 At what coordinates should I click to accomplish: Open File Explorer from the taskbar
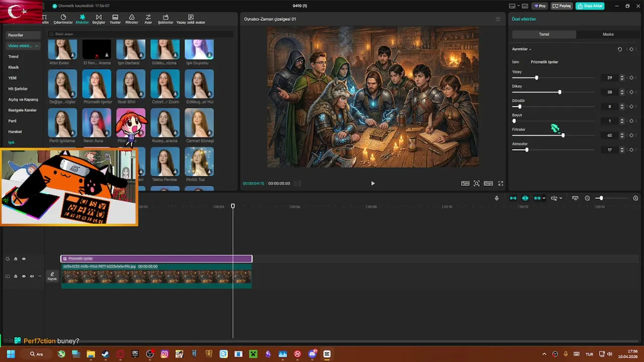point(91,354)
